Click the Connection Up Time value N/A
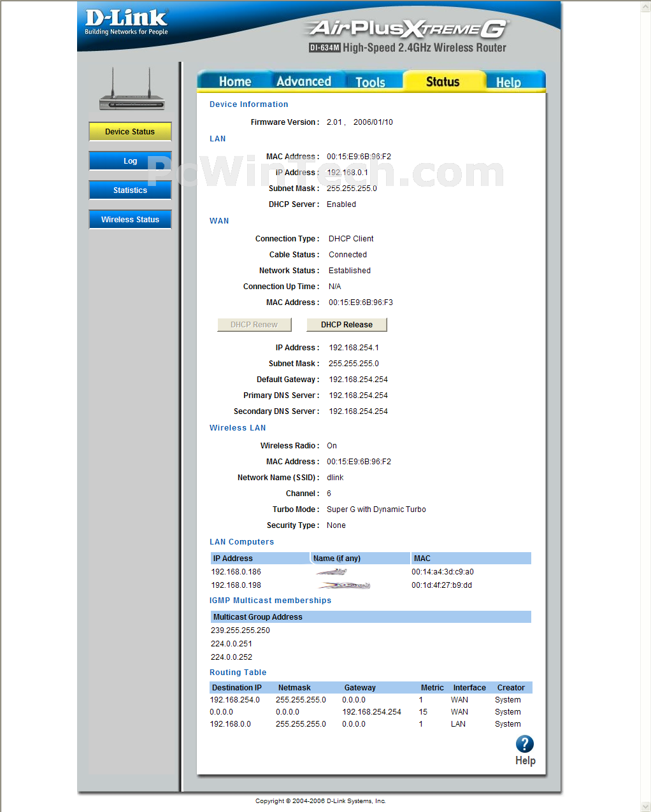 tap(335, 287)
